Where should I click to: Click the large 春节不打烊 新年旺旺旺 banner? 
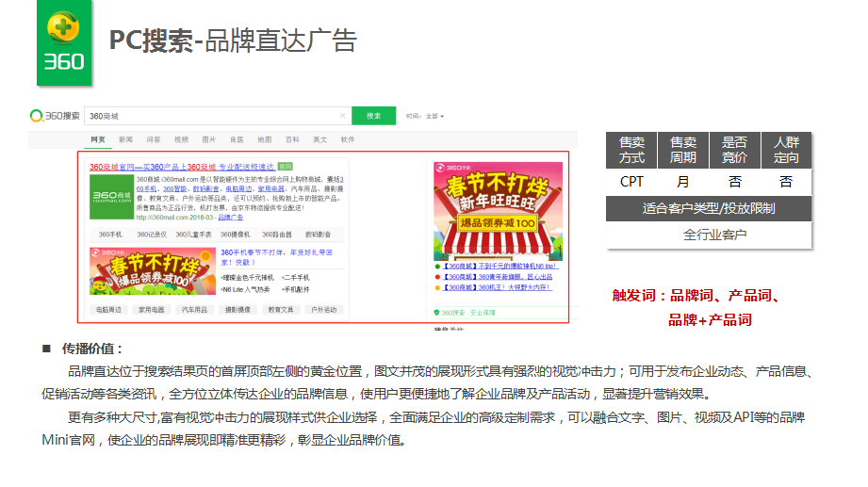(499, 211)
